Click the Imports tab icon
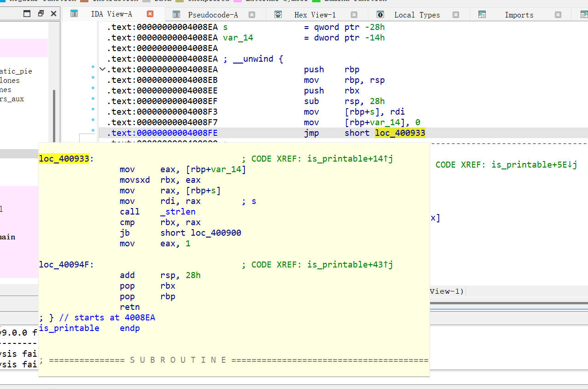 click(482, 15)
